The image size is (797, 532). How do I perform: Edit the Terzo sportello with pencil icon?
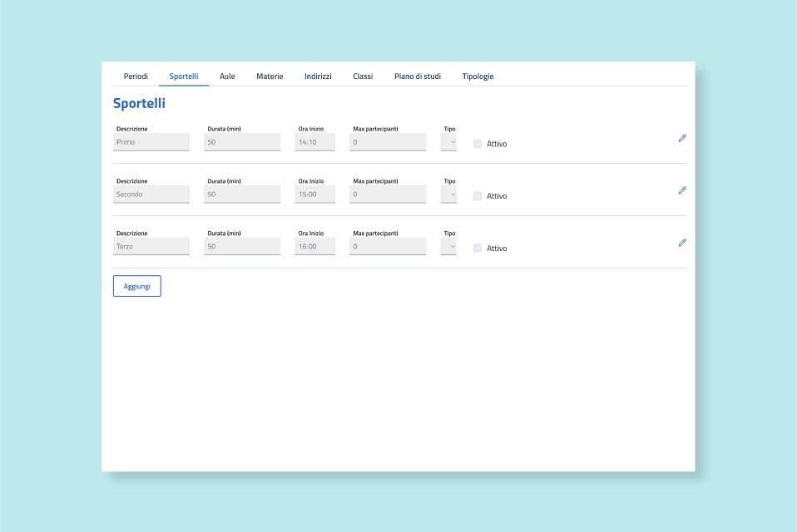682,243
